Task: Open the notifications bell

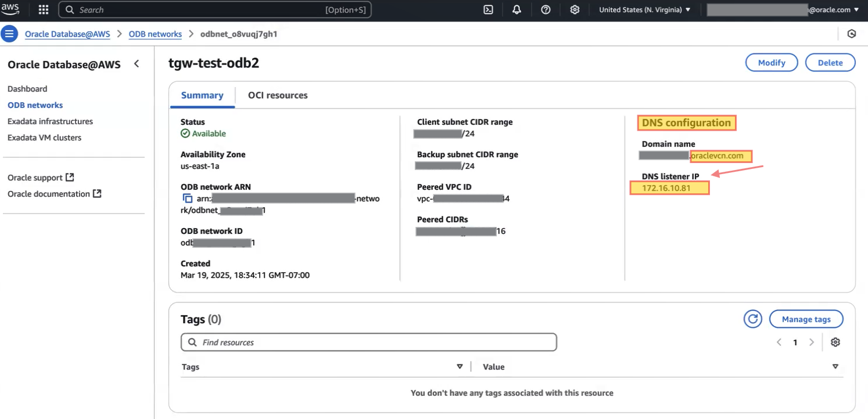Action: coord(517,10)
